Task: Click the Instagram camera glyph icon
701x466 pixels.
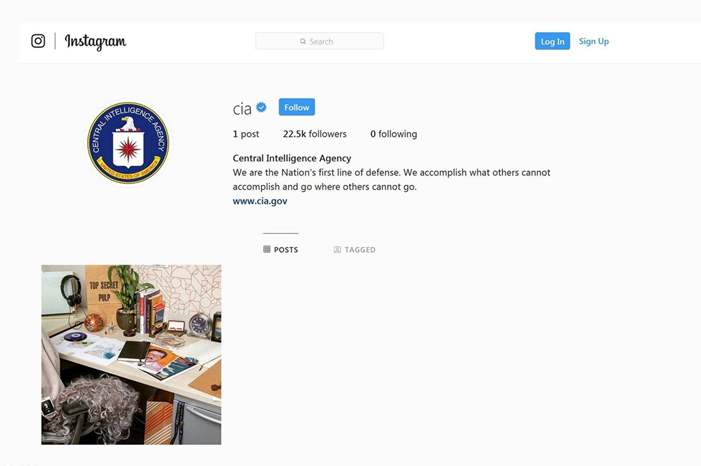Action: point(38,41)
